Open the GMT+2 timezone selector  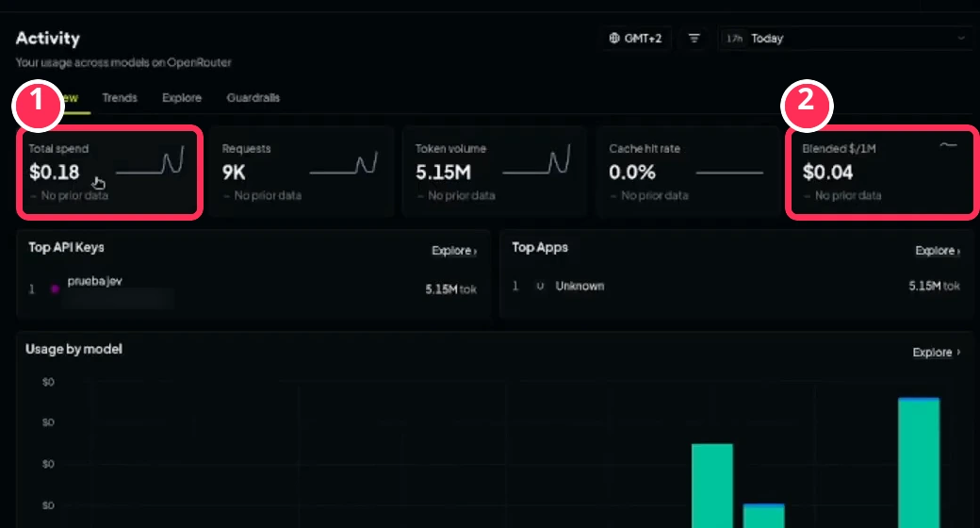(636, 38)
